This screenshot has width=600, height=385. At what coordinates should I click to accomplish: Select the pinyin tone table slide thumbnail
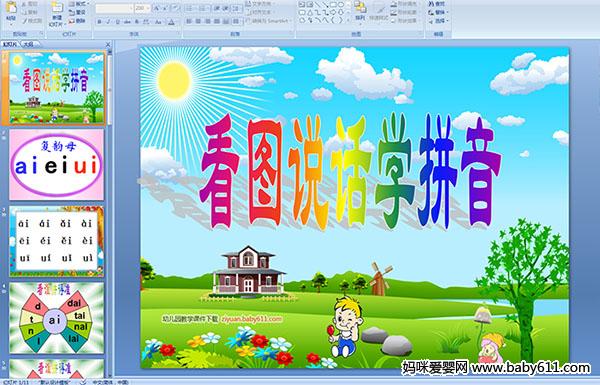coord(57,241)
